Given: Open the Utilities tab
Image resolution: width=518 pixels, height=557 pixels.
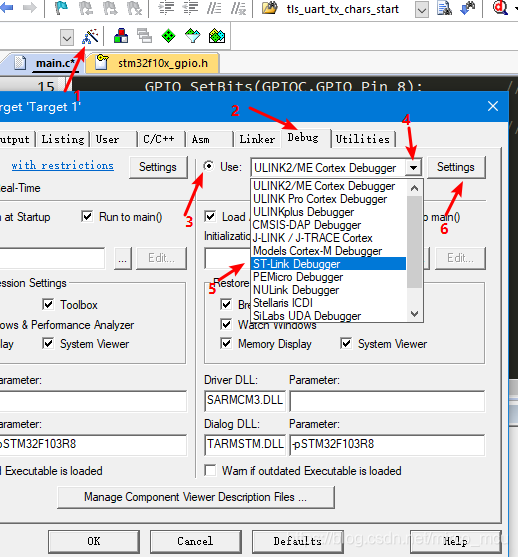Looking at the screenshot, I should pos(363,139).
